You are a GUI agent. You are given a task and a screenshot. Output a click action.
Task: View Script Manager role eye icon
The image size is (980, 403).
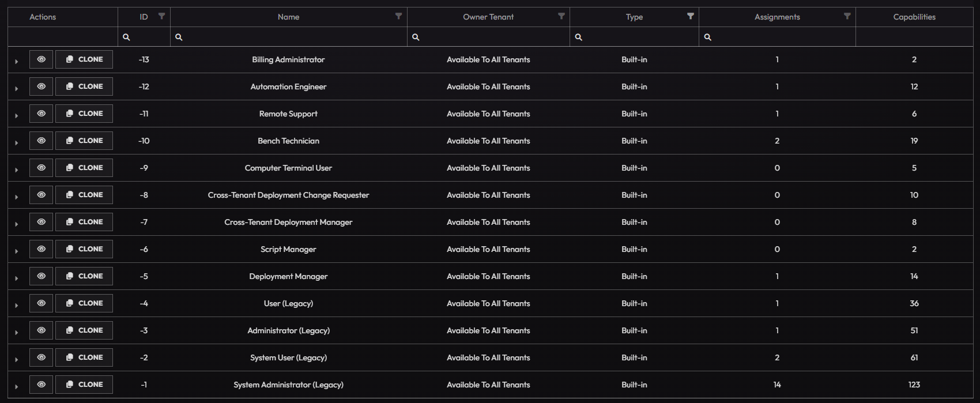pos(42,249)
